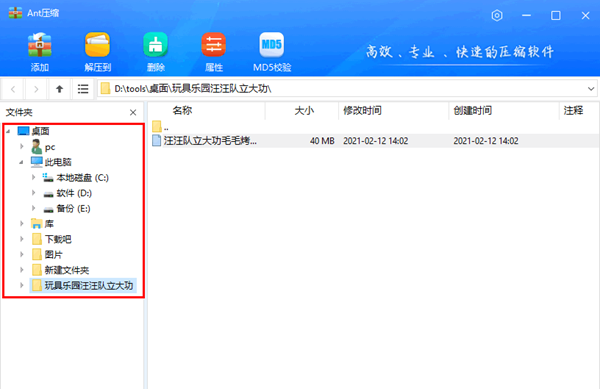Image resolution: width=600 pixels, height=389 pixels.
Task: Select the 库 library item
Action: 42,224
